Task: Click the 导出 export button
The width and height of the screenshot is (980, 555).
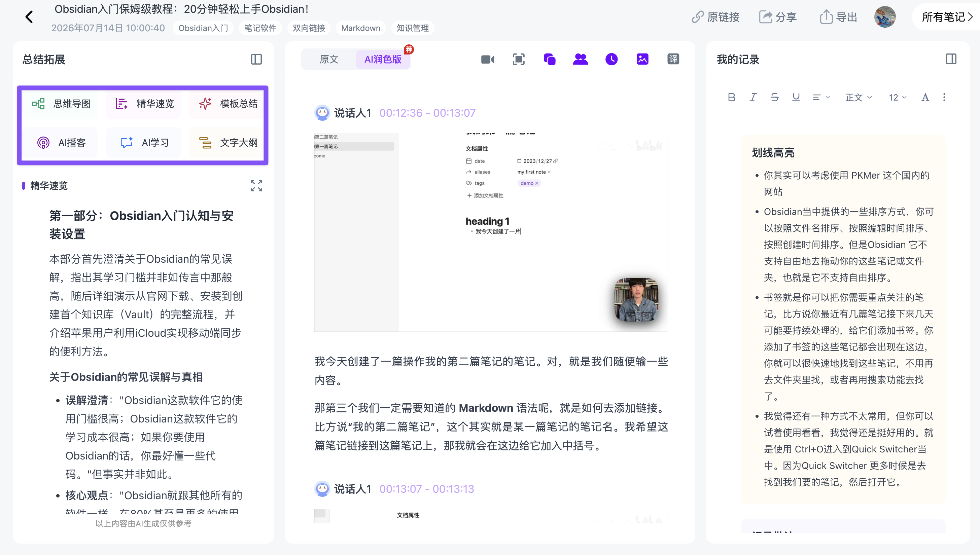Action: pos(839,17)
